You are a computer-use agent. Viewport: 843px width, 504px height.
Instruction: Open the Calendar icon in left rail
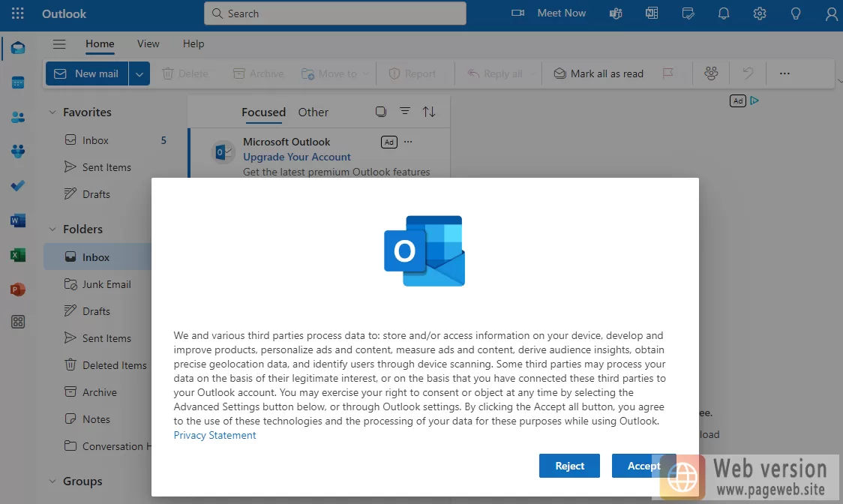[18, 82]
